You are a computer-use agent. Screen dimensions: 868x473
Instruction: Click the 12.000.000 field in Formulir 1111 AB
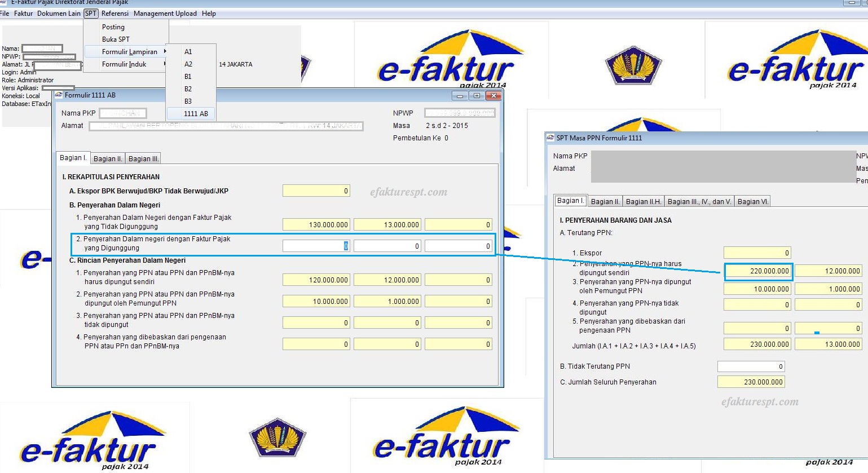387,280
